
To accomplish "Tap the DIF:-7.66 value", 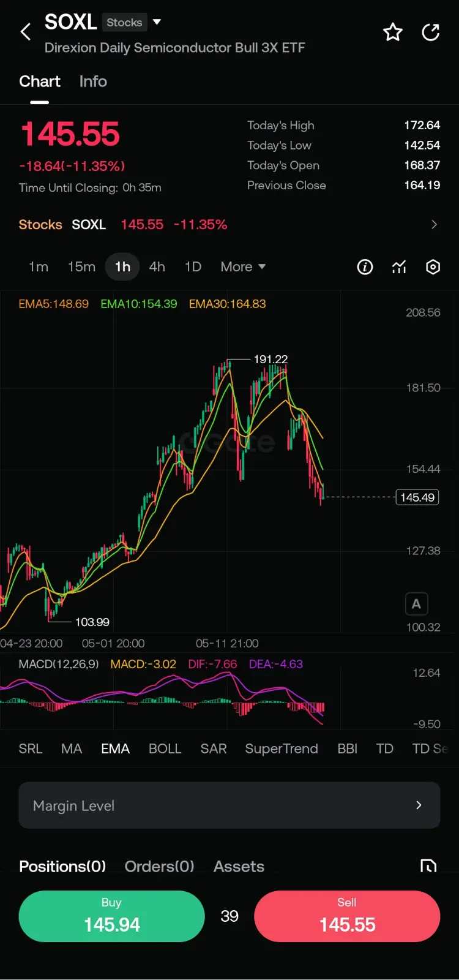I will pyautogui.click(x=212, y=664).
